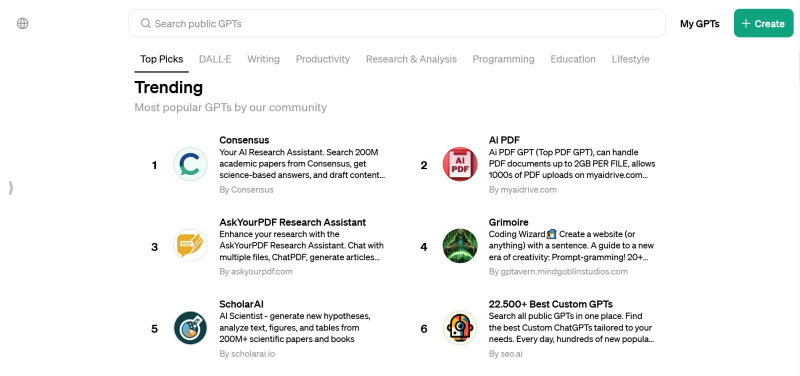
Task: Select the Lifestyle tab
Action: (x=631, y=59)
